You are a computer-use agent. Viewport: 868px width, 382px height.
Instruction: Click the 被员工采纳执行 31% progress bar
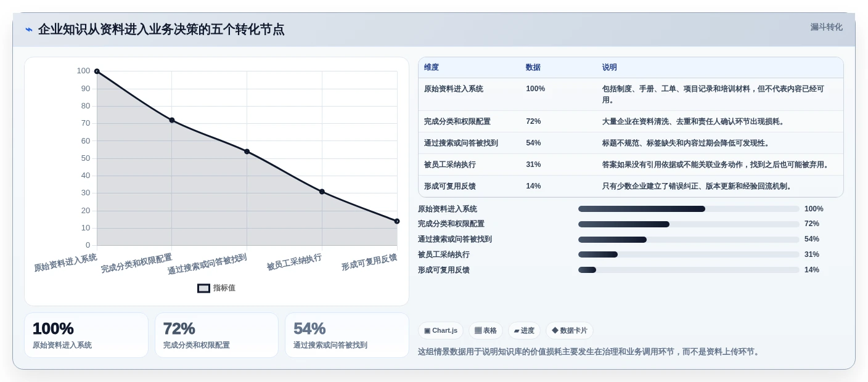click(x=689, y=254)
